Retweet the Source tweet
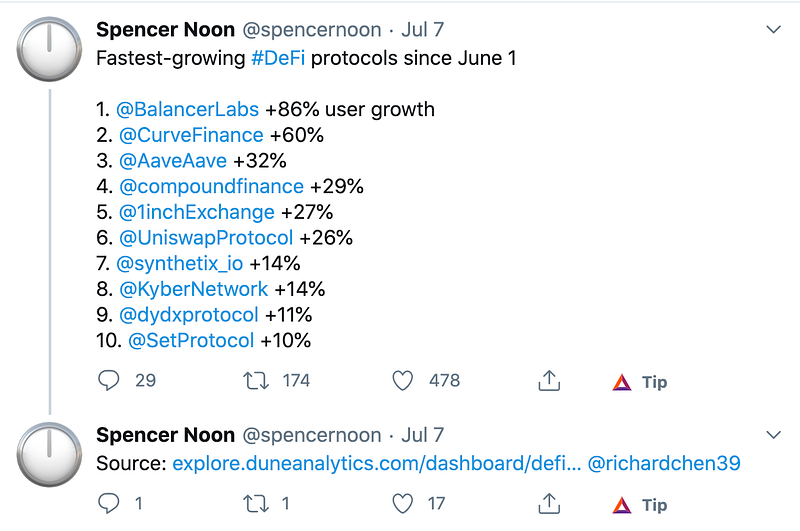800x531 pixels. coord(256,504)
